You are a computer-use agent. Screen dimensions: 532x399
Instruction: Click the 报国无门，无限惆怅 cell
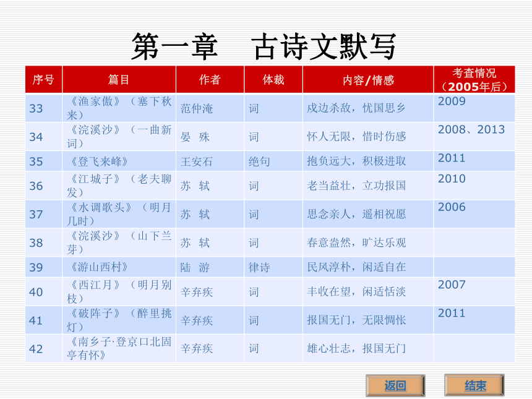368,320
